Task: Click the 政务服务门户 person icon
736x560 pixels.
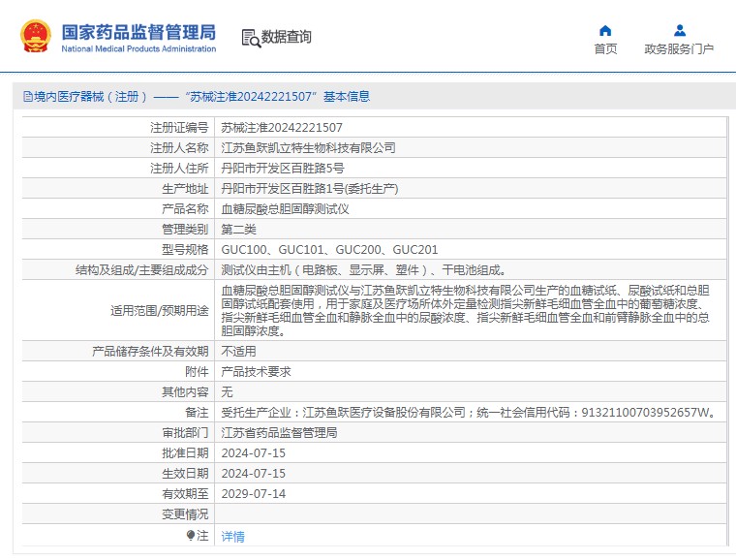Action: (679, 30)
